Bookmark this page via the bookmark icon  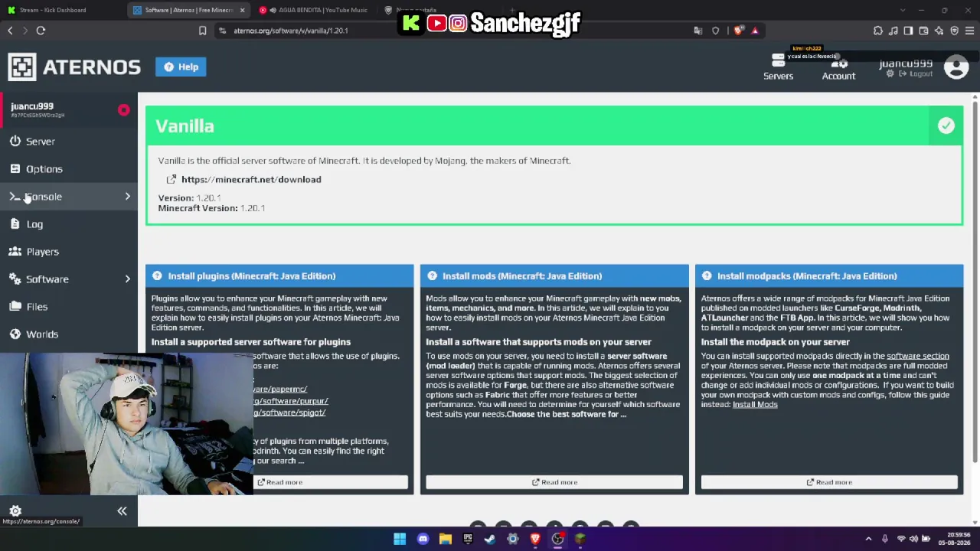pos(202,31)
